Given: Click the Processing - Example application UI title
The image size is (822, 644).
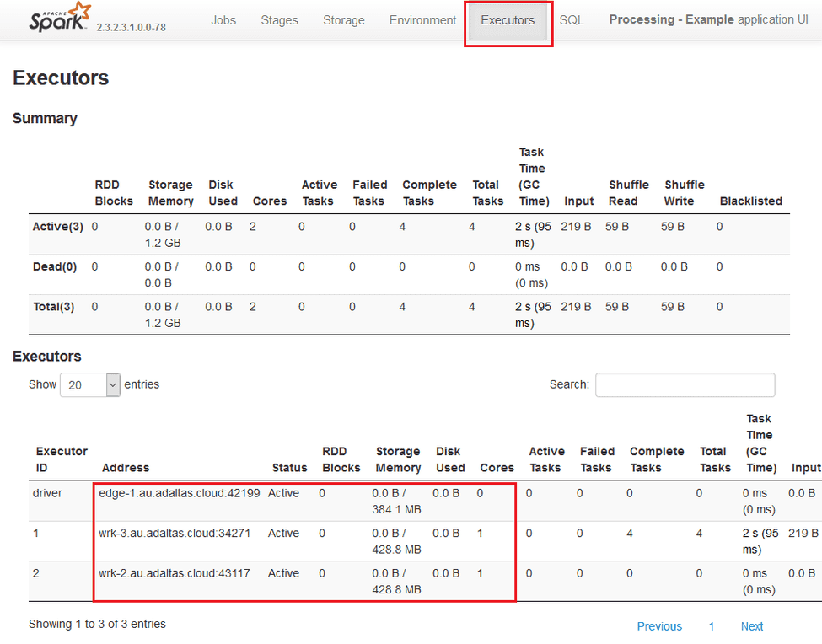Looking at the screenshot, I should pos(709,19).
